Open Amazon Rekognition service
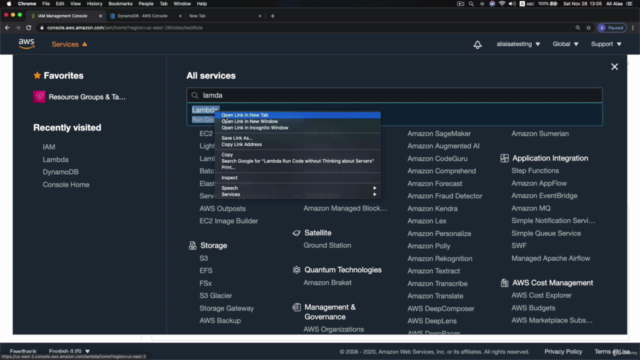 point(440,258)
